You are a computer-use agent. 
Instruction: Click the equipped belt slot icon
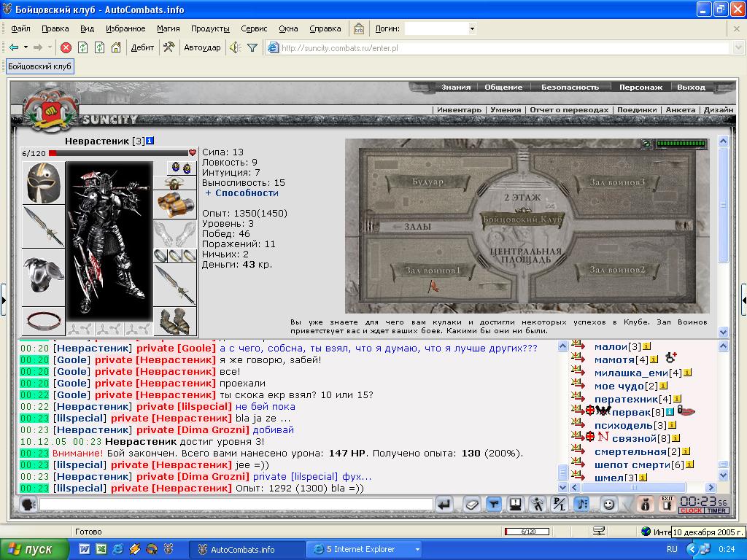43,322
